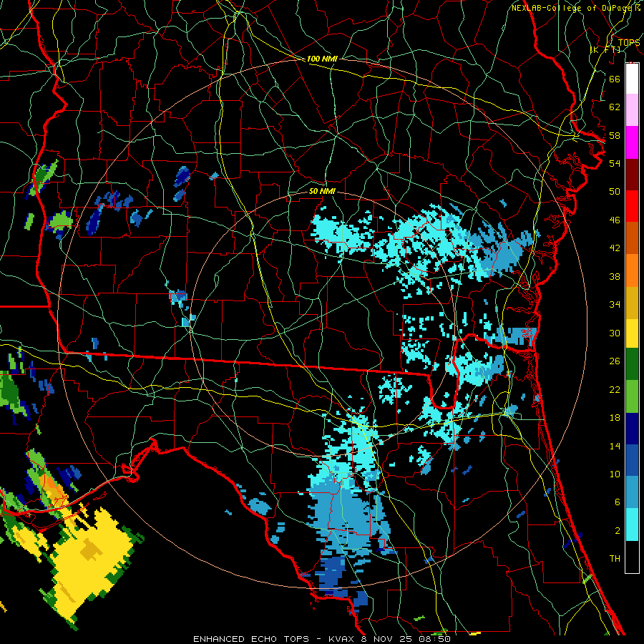This screenshot has width=644, height=644.
Task: Click the white swatch in the tops legend
Action: (632, 79)
